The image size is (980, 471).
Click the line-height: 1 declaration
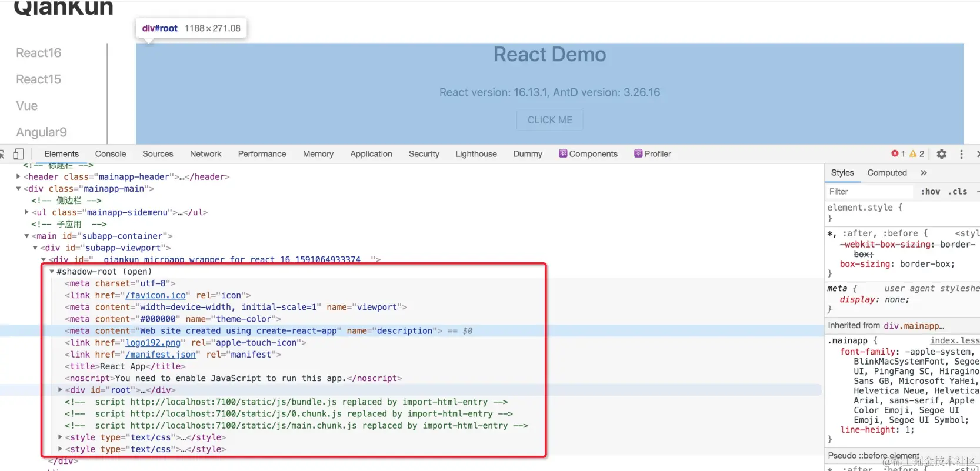tap(877, 430)
